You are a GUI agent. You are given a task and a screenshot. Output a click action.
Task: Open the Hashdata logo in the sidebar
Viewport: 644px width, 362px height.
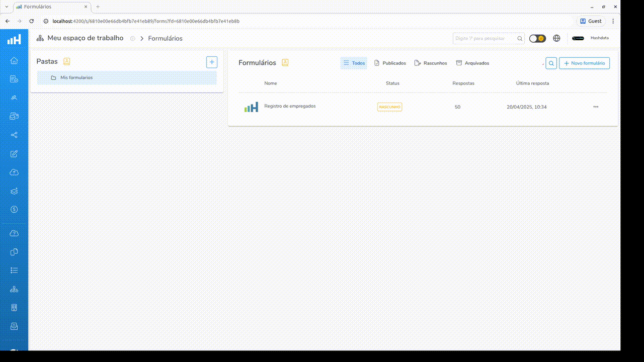click(14, 39)
